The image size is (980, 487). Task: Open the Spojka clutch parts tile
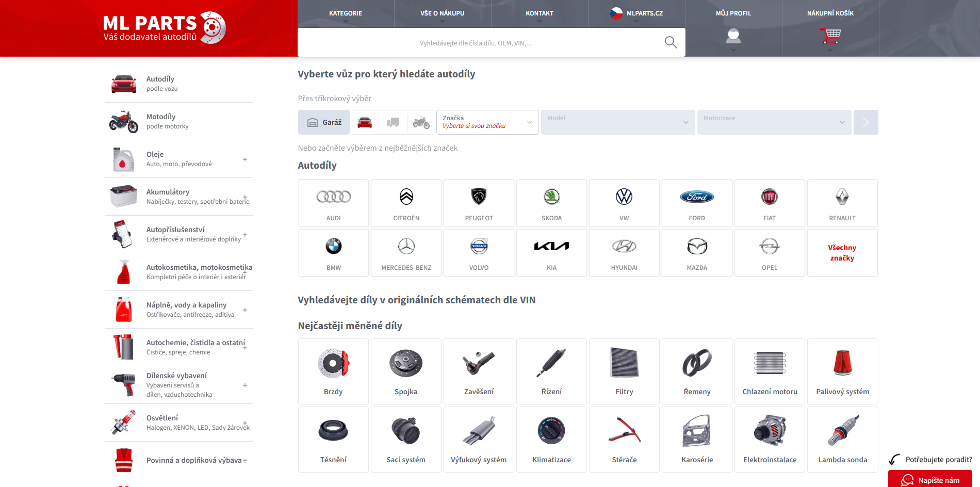click(406, 371)
